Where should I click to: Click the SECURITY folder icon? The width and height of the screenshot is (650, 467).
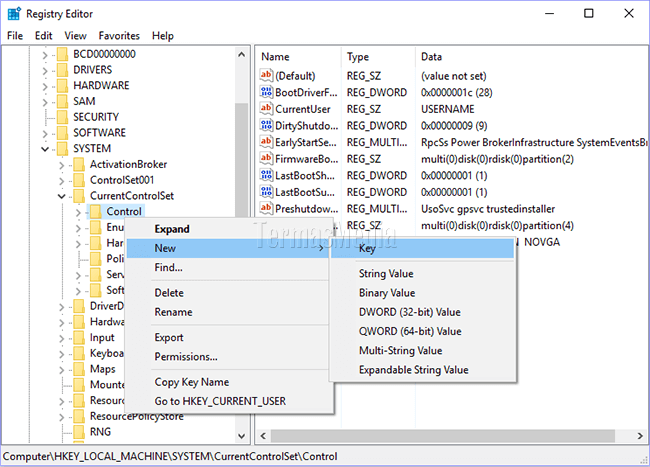coord(62,117)
